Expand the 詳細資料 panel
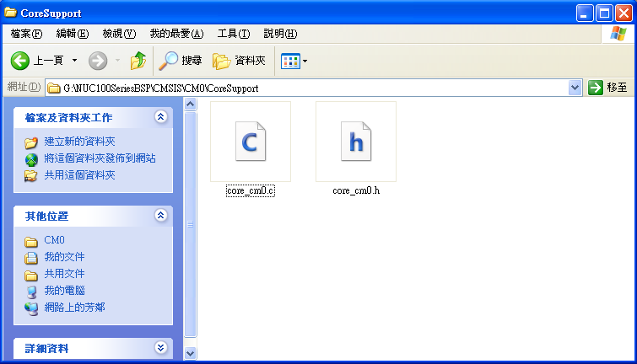The height and width of the screenshot is (364, 637). tap(161, 347)
